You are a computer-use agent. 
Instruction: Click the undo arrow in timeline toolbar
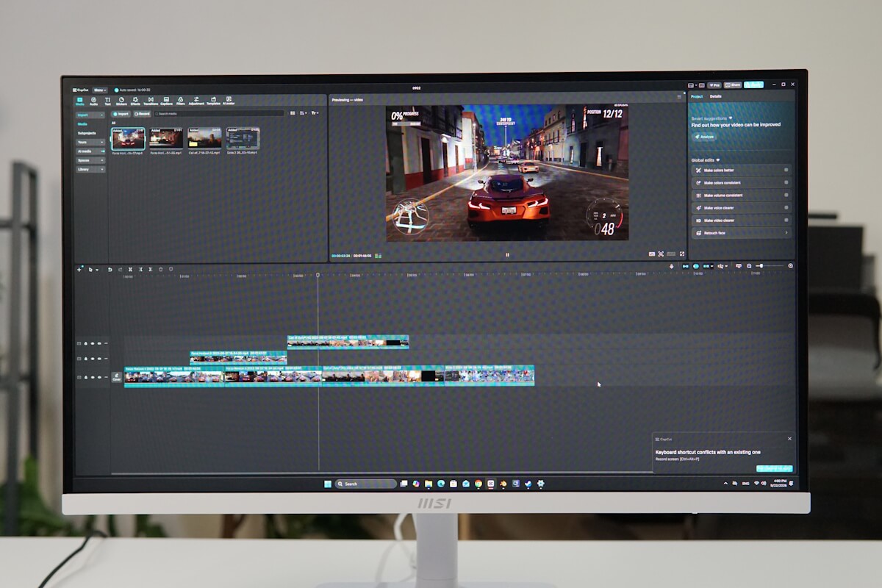point(110,270)
